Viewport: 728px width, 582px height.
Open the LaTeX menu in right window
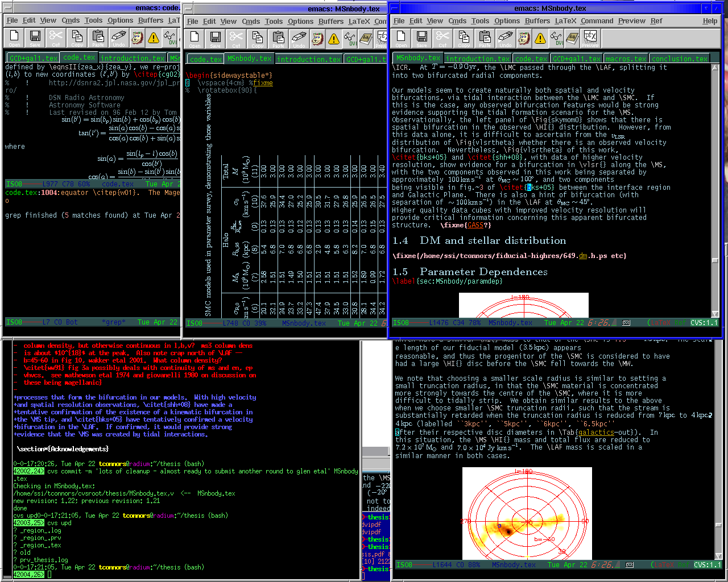[565, 20]
